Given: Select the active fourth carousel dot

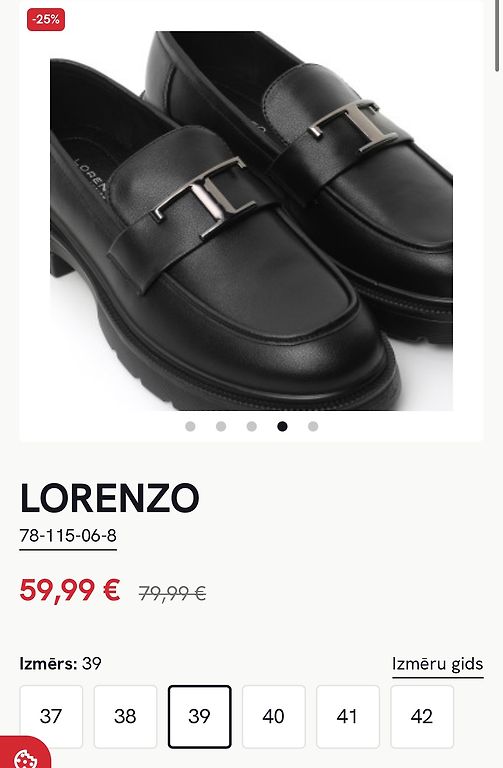Looking at the screenshot, I should tap(282, 427).
